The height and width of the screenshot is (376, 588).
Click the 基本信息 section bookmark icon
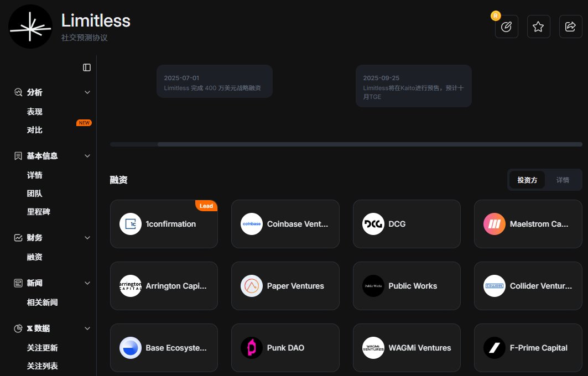(x=18, y=156)
